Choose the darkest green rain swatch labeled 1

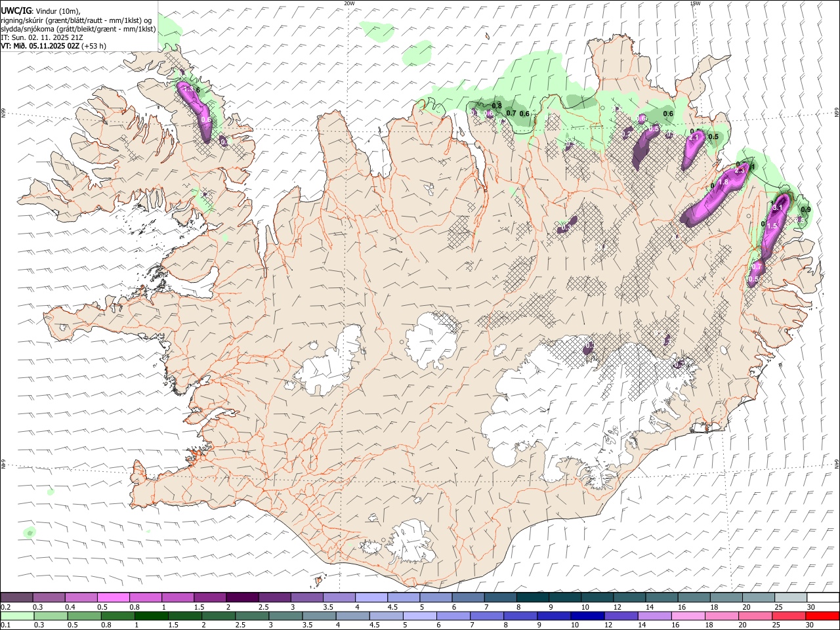(x=152, y=616)
